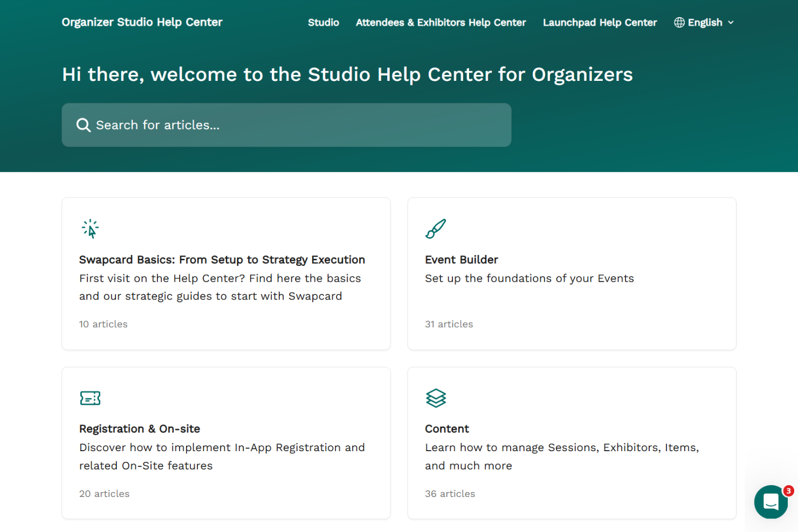Go to Launchpad Help Center
This screenshot has height=532, width=798.
point(600,23)
